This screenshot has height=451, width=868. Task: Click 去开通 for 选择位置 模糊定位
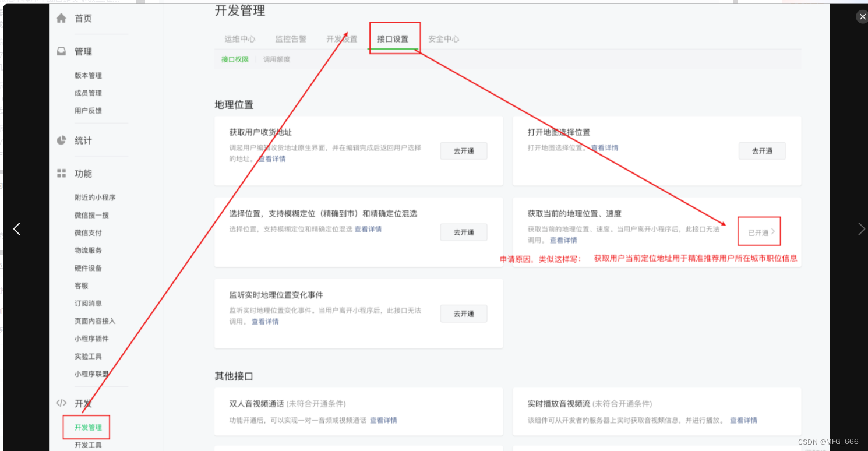[x=464, y=232]
